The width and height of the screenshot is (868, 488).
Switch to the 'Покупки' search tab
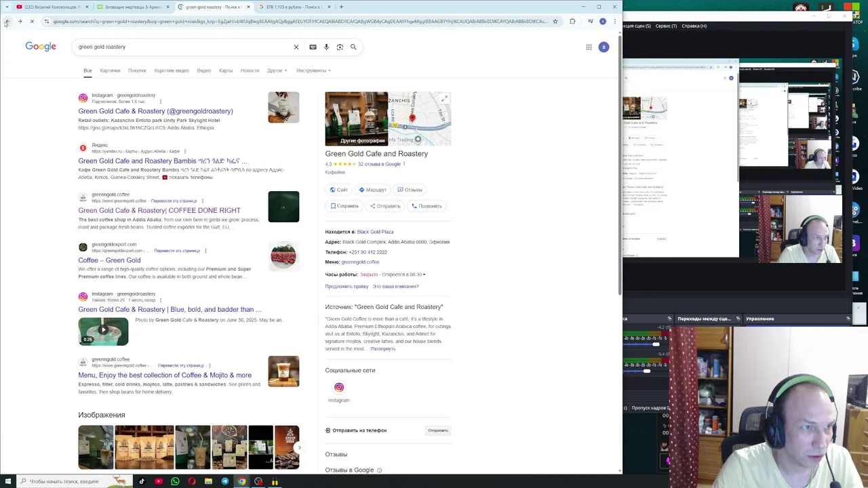tap(137, 70)
